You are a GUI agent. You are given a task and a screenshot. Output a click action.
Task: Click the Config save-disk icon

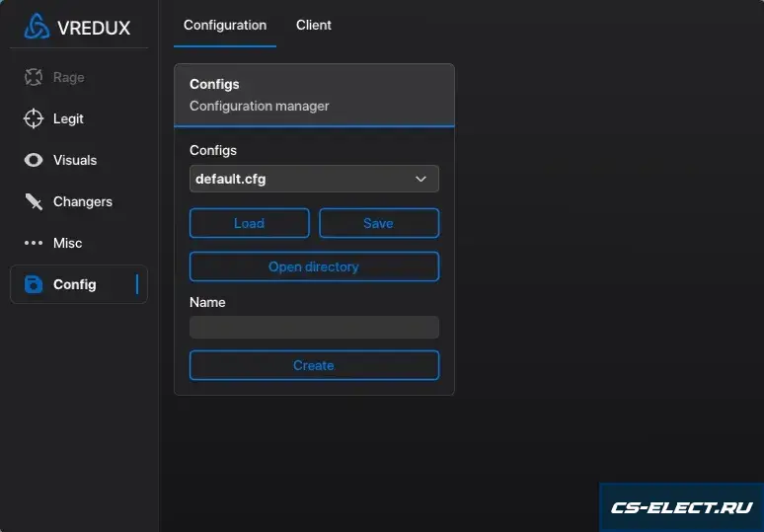pyautogui.click(x=34, y=284)
